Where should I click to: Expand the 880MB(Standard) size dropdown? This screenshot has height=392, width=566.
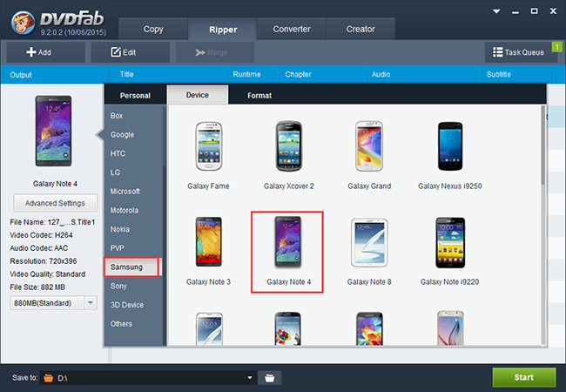[x=91, y=302]
